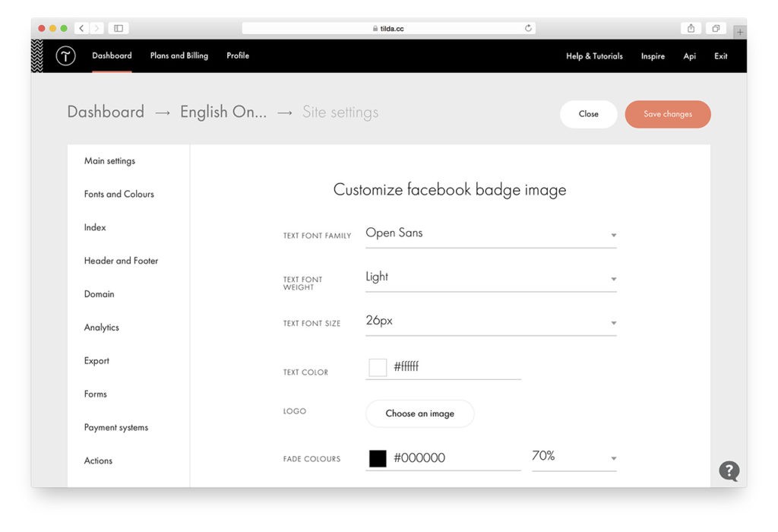Open Actions section in sidebar
Screen dimensions: 778x532
tap(98, 461)
